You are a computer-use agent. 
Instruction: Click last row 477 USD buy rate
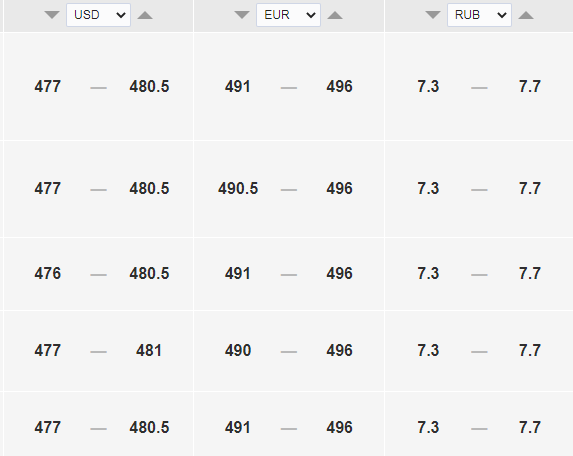tap(48, 428)
